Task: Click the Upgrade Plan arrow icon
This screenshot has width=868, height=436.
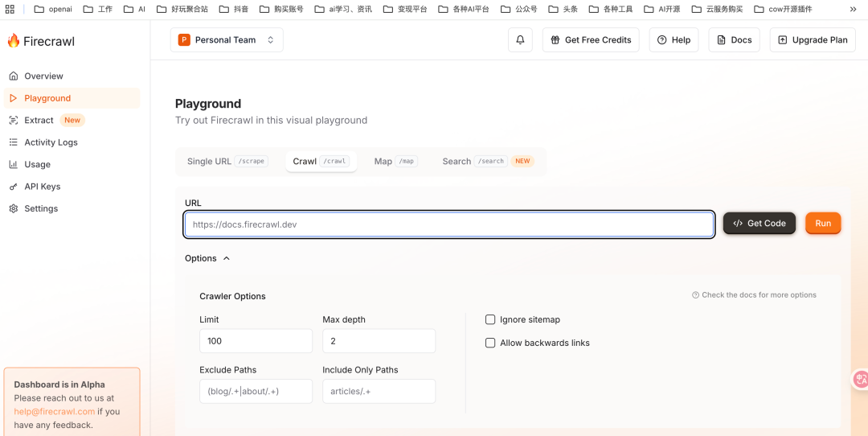Action: (782, 40)
